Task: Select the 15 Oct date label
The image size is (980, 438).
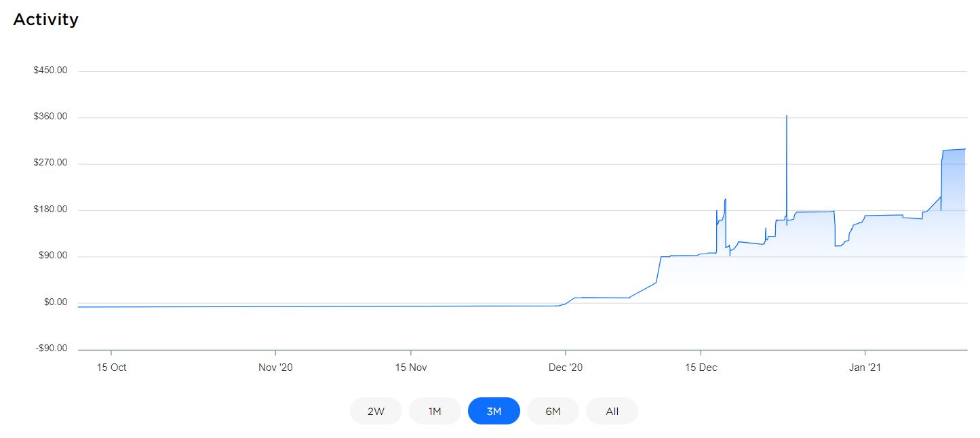Action: (x=111, y=367)
